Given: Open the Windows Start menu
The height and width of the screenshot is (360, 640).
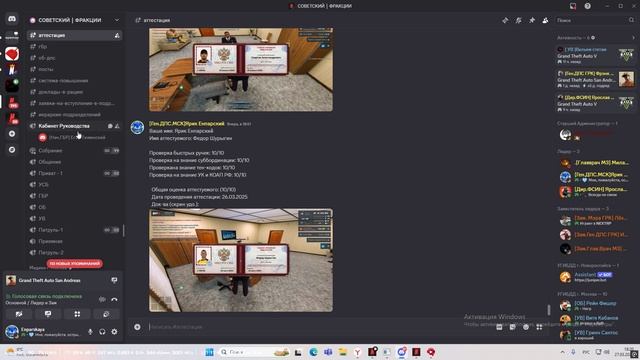Looking at the screenshot, I should [x=209, y=352].
